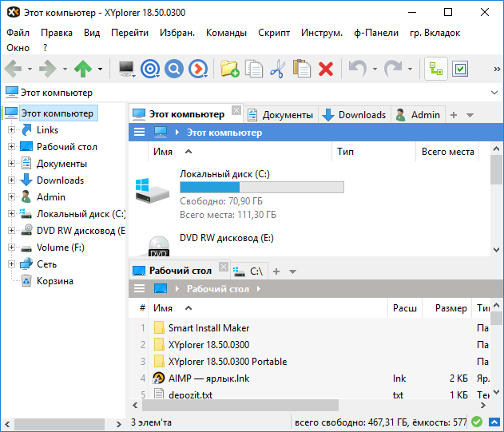The height and width of the screenshot is (432, 504).
Task: Expand the Downloads tree node
Action: click(x=11, y=180)
